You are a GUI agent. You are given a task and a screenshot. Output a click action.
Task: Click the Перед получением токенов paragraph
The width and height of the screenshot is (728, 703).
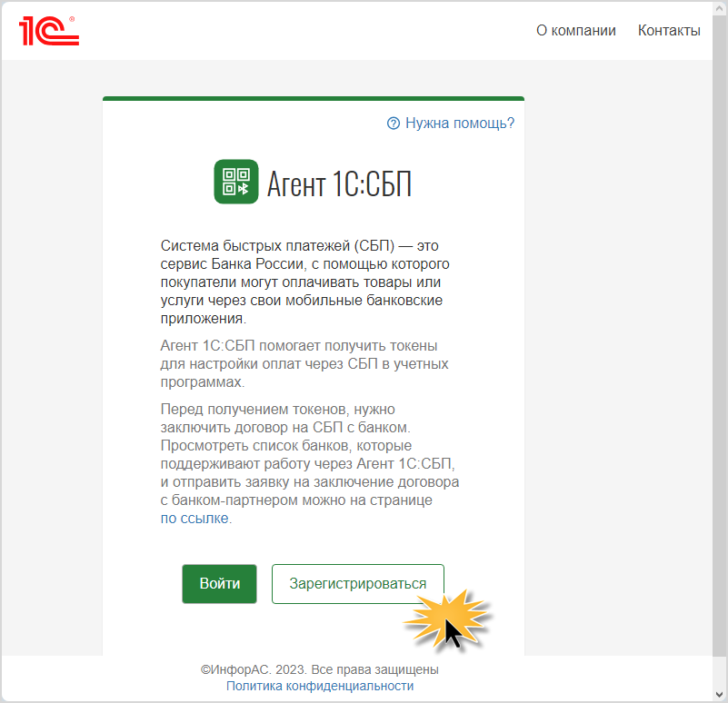[x=310, y=463]
